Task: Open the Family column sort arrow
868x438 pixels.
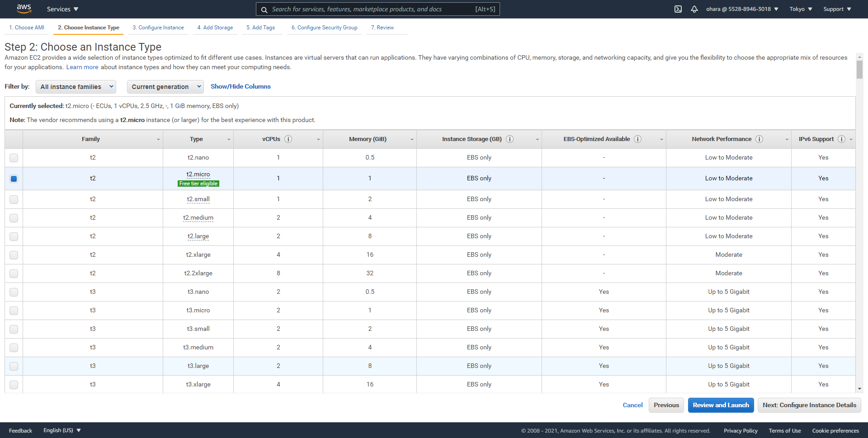Action: [x=158, y=140]
